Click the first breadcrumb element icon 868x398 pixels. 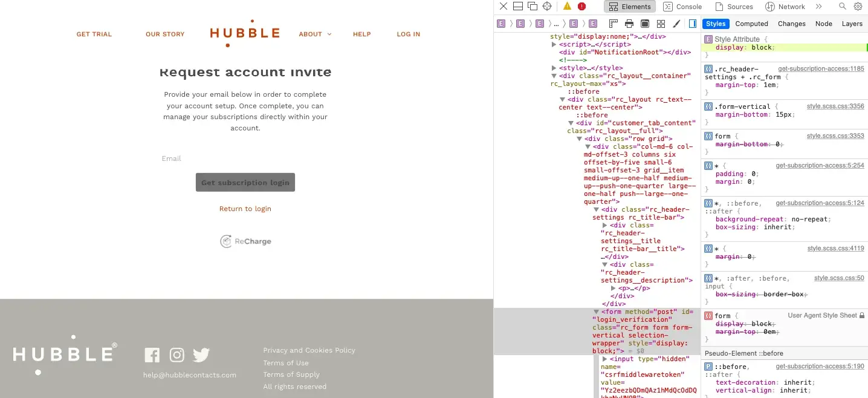point(501,24)
